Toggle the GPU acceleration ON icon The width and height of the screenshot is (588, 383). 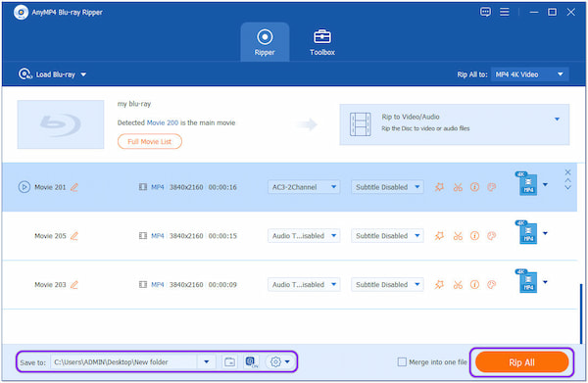point(251,362)
